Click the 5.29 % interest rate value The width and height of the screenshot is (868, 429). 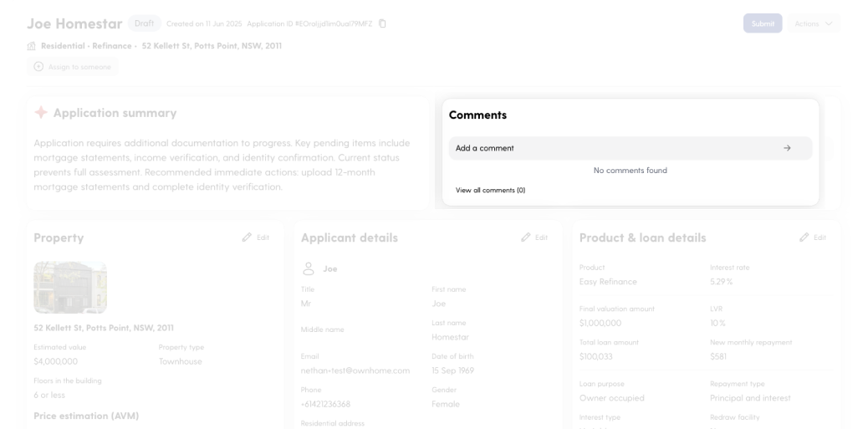722,282
